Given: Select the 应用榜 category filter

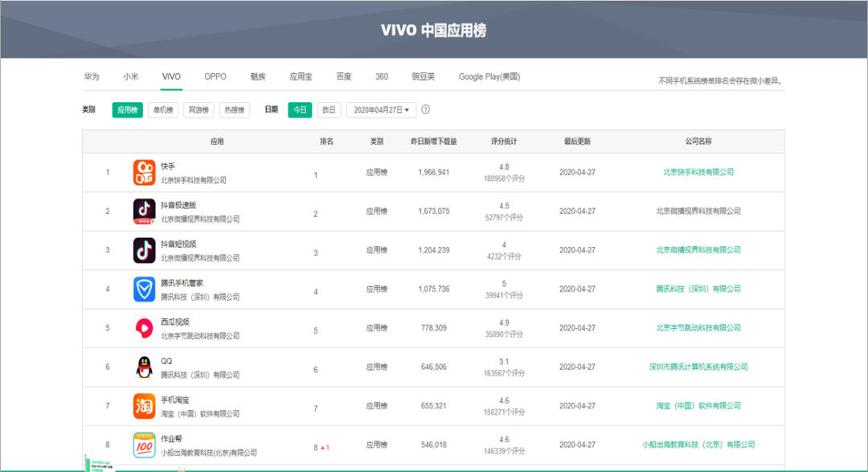Looking at the screenshot, I should (127, 109).
